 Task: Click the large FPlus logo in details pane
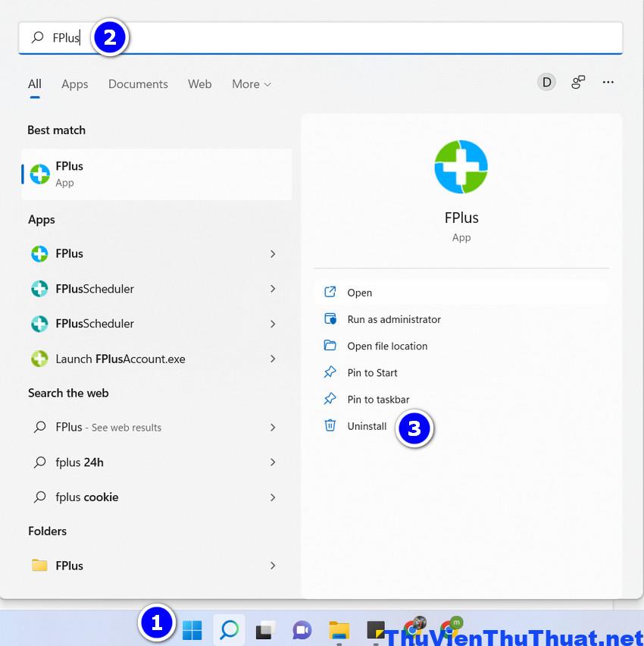[461, 167]
